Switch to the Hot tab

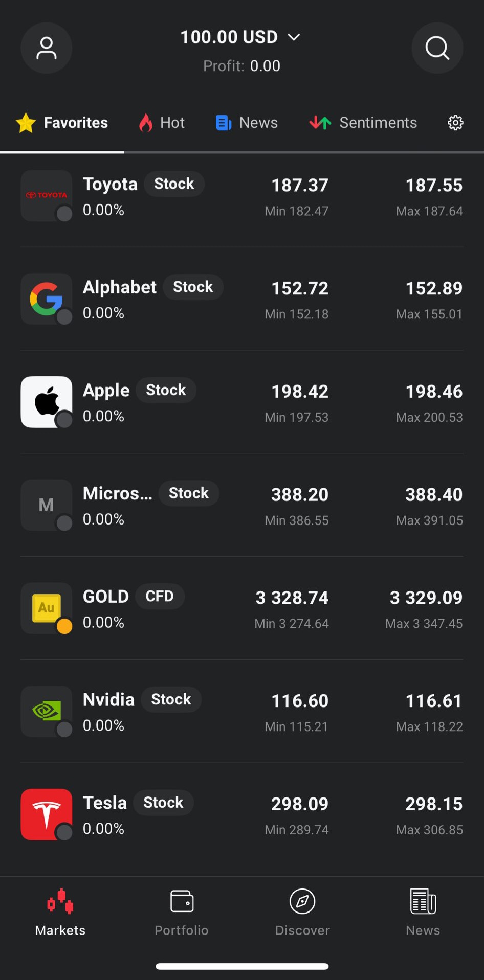click(162, 123)
